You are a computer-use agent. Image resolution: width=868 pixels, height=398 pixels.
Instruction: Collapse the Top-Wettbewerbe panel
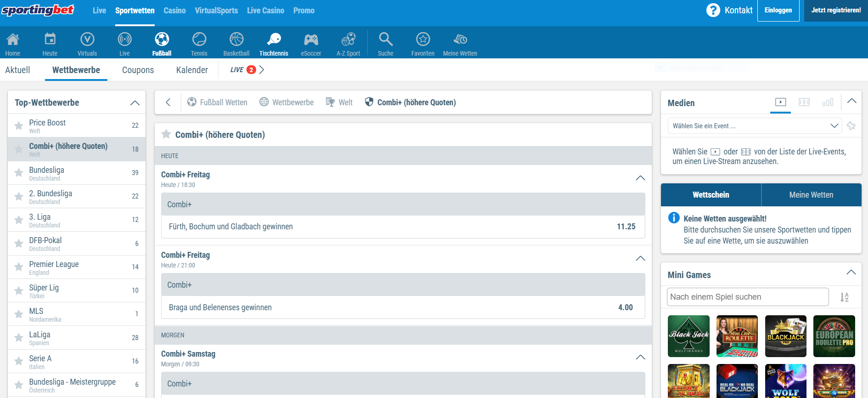coord(135,103)
